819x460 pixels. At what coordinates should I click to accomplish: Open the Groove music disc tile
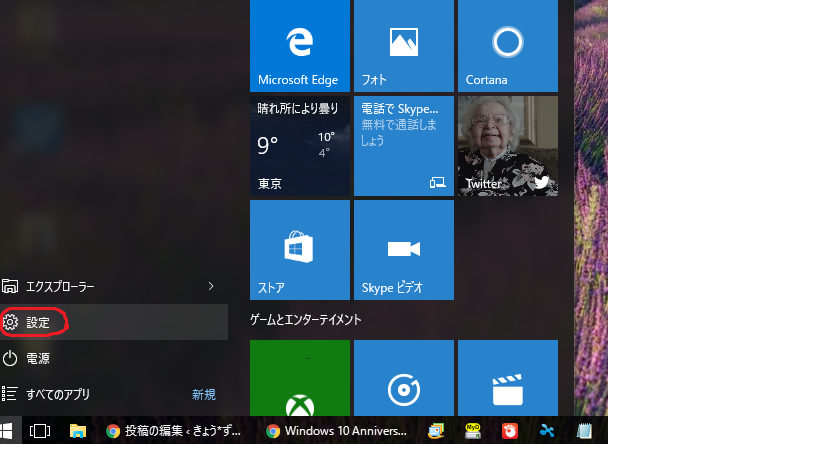(x=404, y=378)
